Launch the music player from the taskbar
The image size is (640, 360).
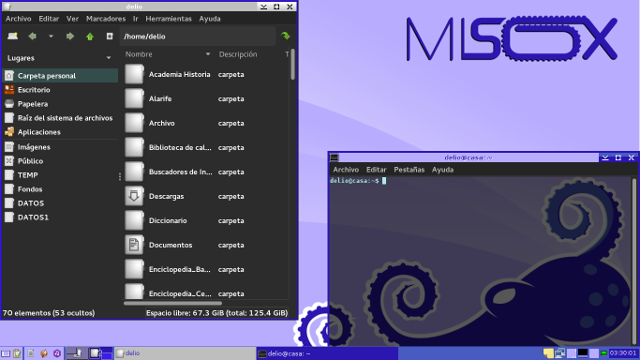click(57, 353)
